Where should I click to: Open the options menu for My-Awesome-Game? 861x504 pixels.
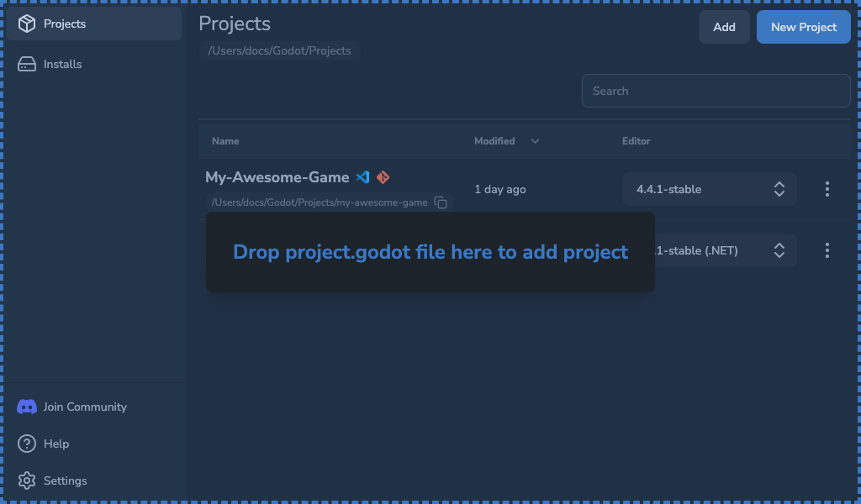[827, 189]
